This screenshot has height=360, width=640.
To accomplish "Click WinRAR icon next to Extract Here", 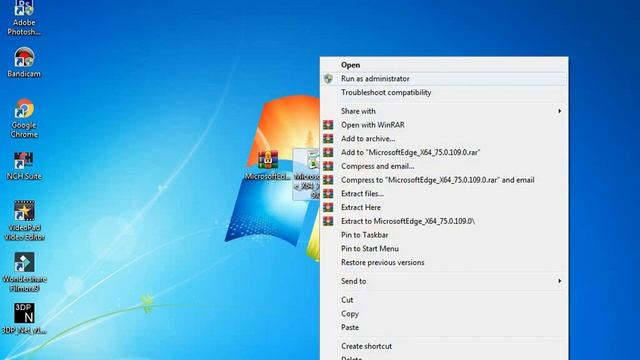I will pos(328,207).
